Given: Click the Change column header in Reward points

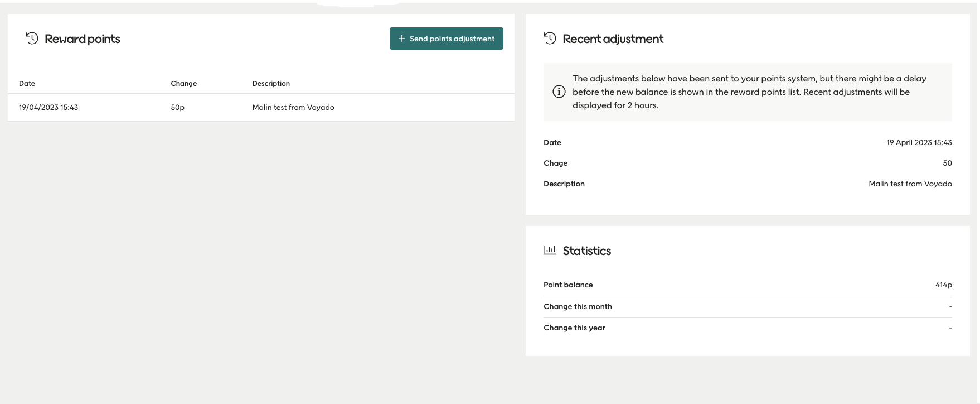Looking at the screenshot, I should (184, 84).
